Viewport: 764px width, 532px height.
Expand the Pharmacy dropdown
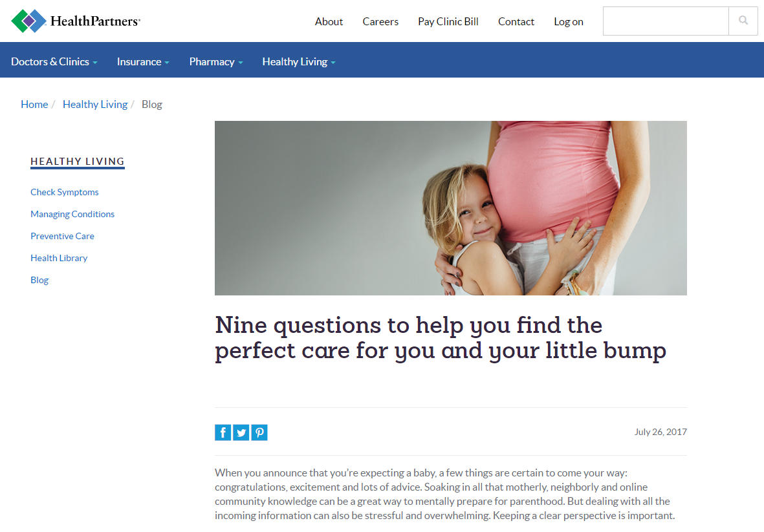(x=216, y=62)
